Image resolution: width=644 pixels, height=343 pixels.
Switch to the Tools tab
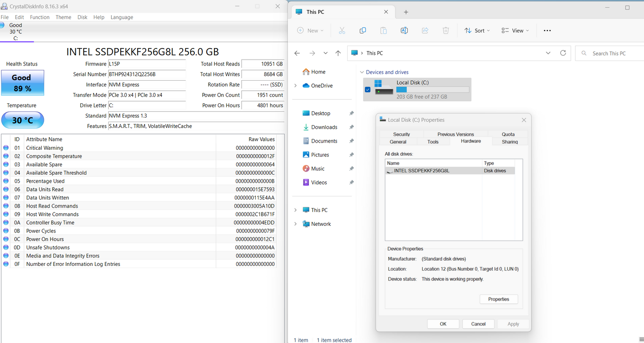click(433, 142)
